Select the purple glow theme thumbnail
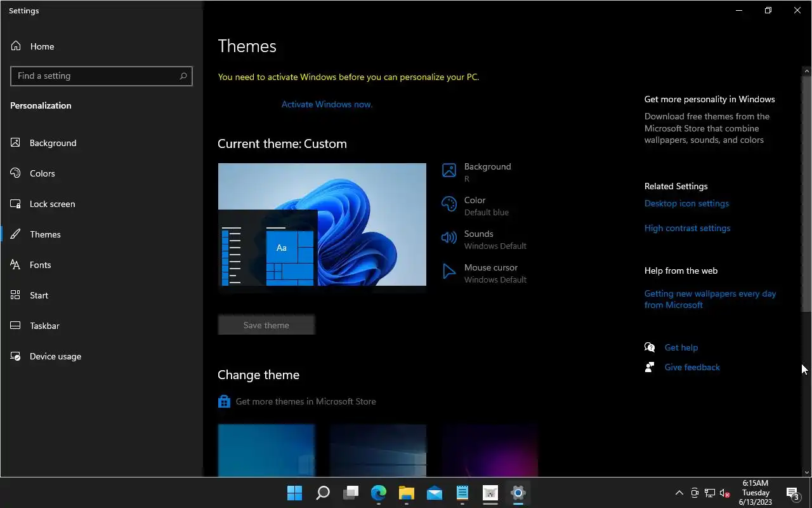This screenshot has width=812, height=508. (x=490, y=450)
